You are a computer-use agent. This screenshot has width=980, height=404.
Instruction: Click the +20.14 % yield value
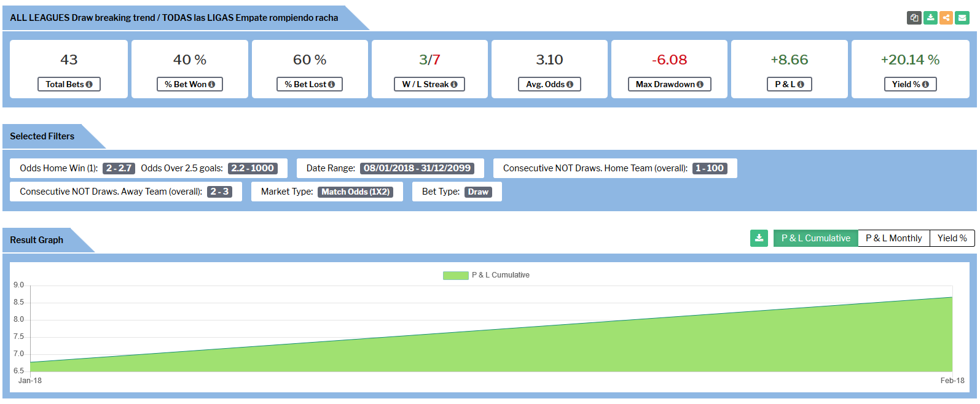[x=910, y=60]
